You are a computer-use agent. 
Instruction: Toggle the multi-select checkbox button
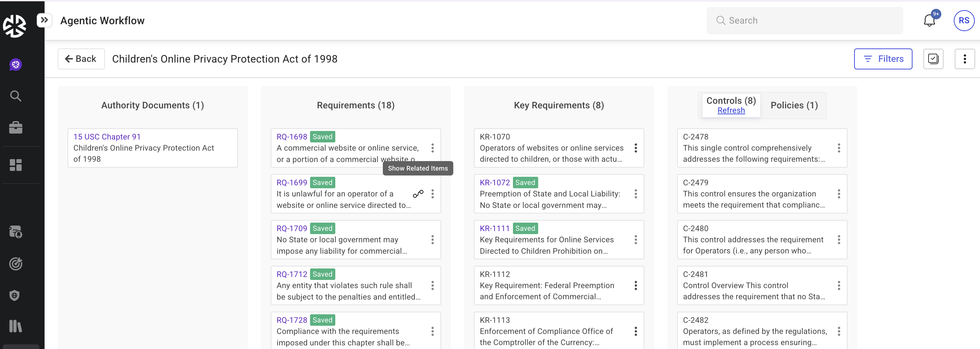(x=933, y=59)
